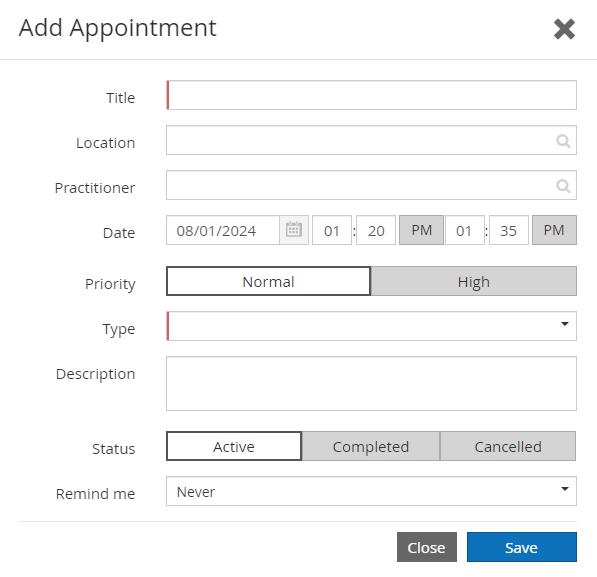Click the Practitioner search magnifier icon

[x=563, y=186]
